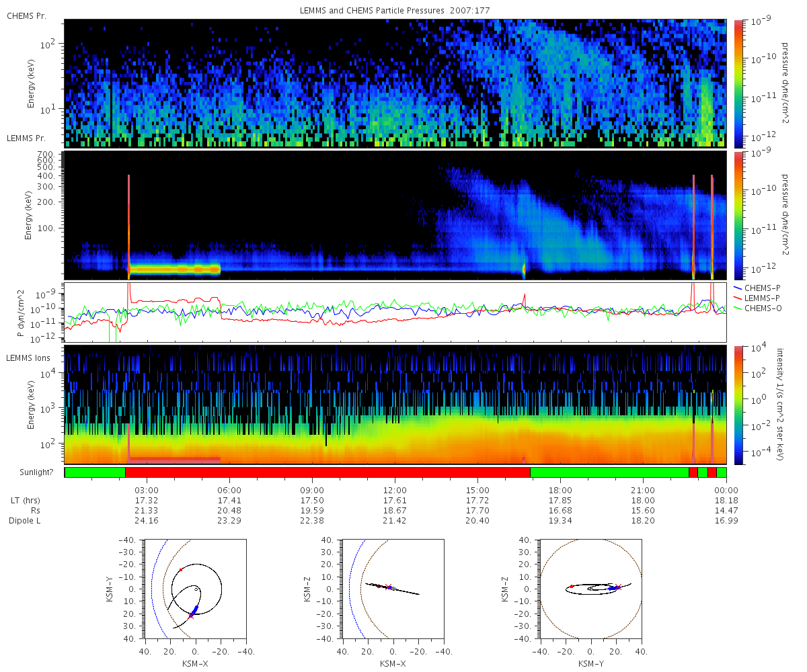The height and width of the screenshot is (672, 807).
Task: Click the Rs value 18.67
Action: point(395,511)
